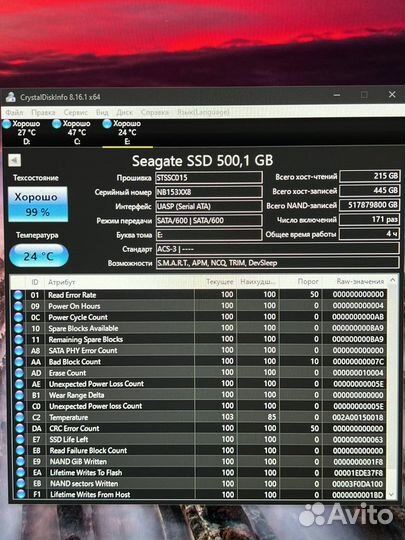Viewport: 405px width, 540px height.
Task: Click raw value 000000000063 of SSD Life Left
Action: [x=358, y=439]
